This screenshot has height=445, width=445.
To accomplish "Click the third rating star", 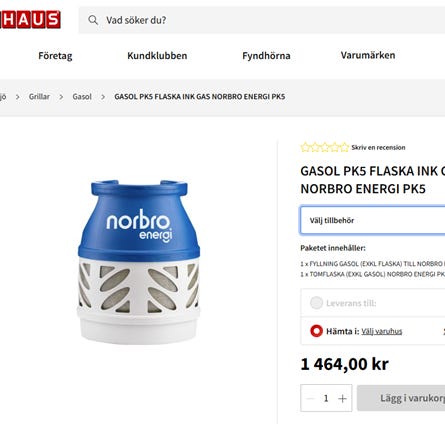I will [x=325, y=147].
